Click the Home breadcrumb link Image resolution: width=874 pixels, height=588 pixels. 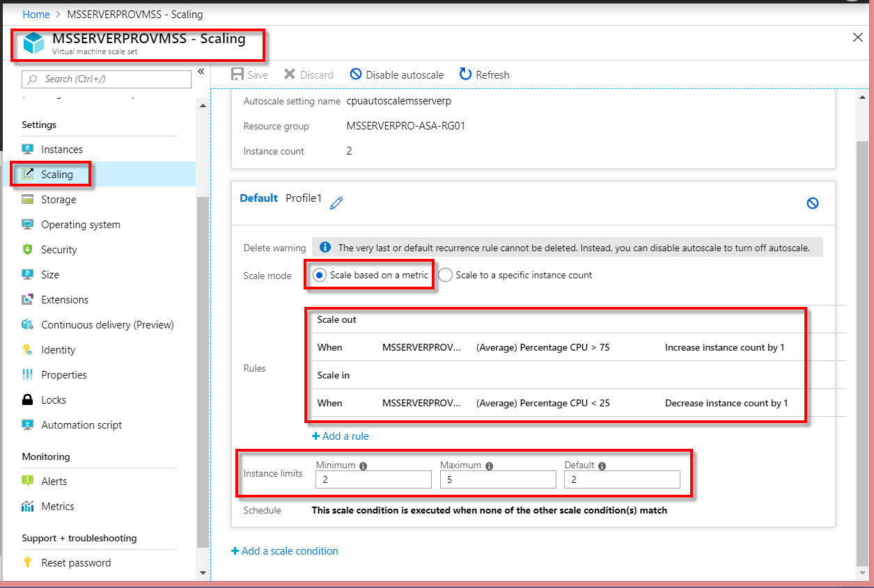coord(36,14)
